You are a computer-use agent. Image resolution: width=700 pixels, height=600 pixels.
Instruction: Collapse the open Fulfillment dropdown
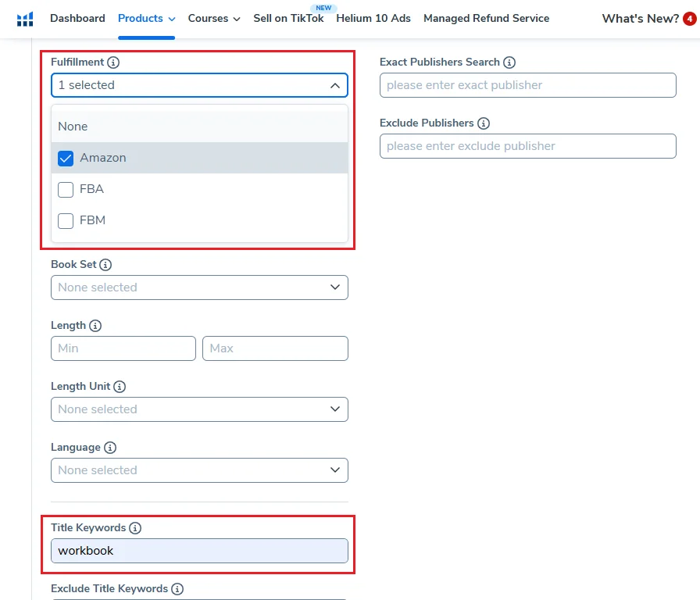click(x=334, y=85)
